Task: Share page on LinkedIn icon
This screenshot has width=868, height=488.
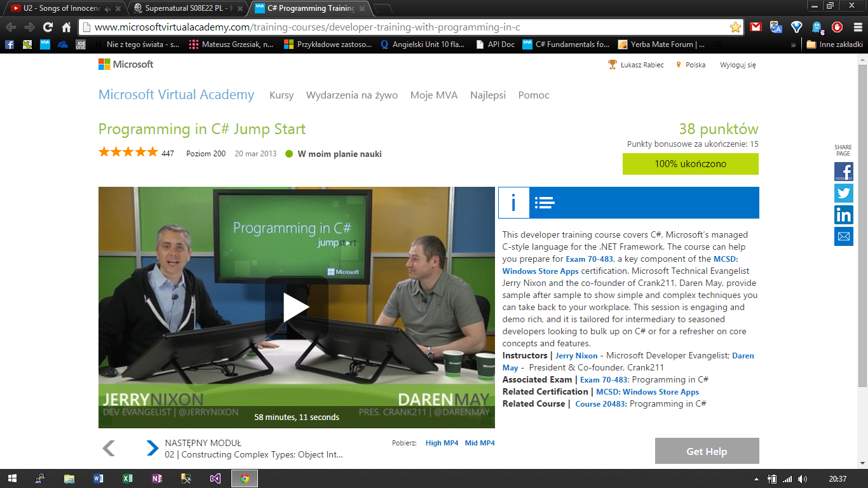Action: (843, 215)
